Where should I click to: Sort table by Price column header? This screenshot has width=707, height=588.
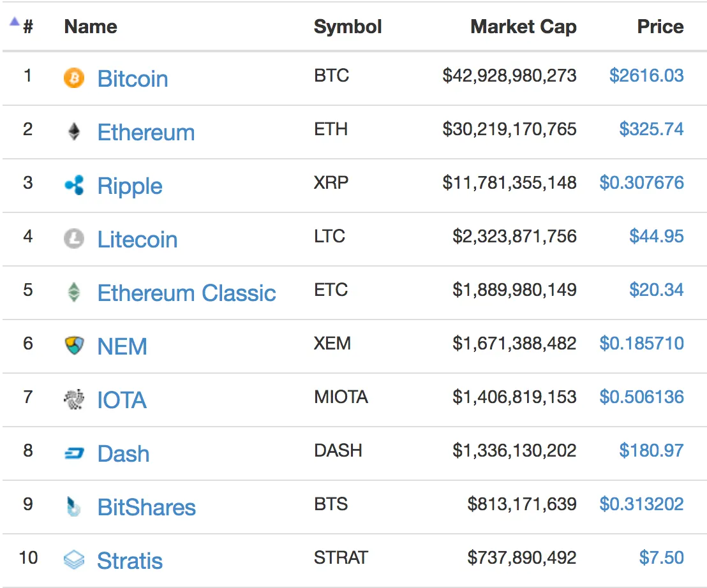(x=660, y=27)
